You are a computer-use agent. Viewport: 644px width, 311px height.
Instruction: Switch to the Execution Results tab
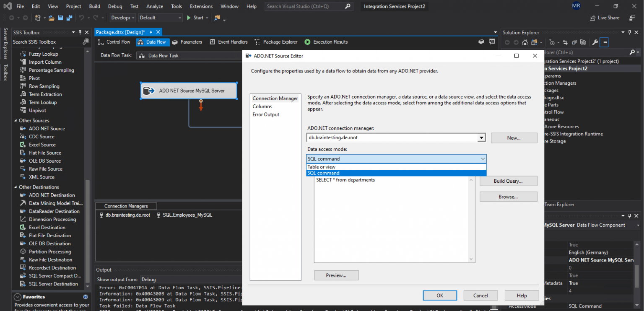pos(326,42)
